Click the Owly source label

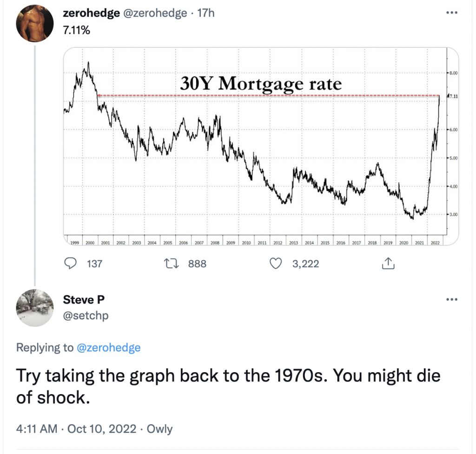click(x=160, y=429)
